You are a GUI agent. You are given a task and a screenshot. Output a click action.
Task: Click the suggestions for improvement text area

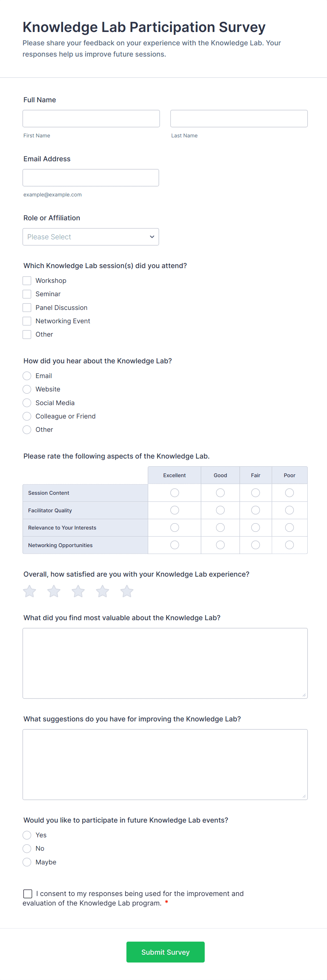click(165, 764)
